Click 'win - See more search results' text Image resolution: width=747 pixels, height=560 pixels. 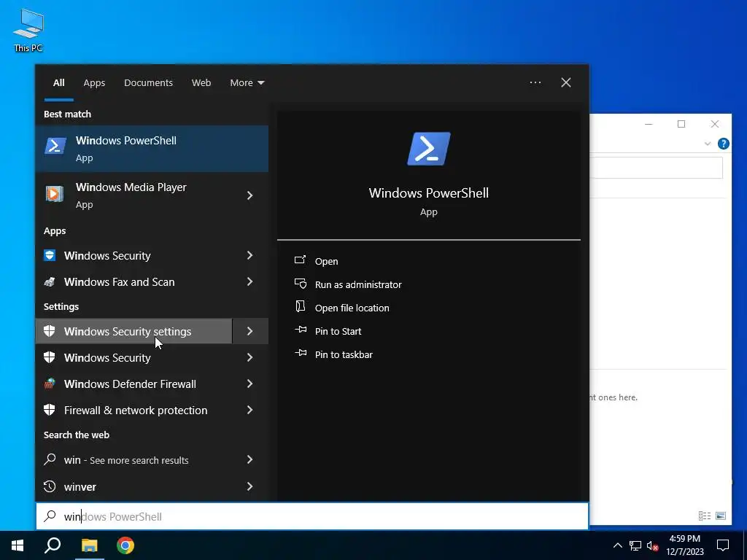126,460
